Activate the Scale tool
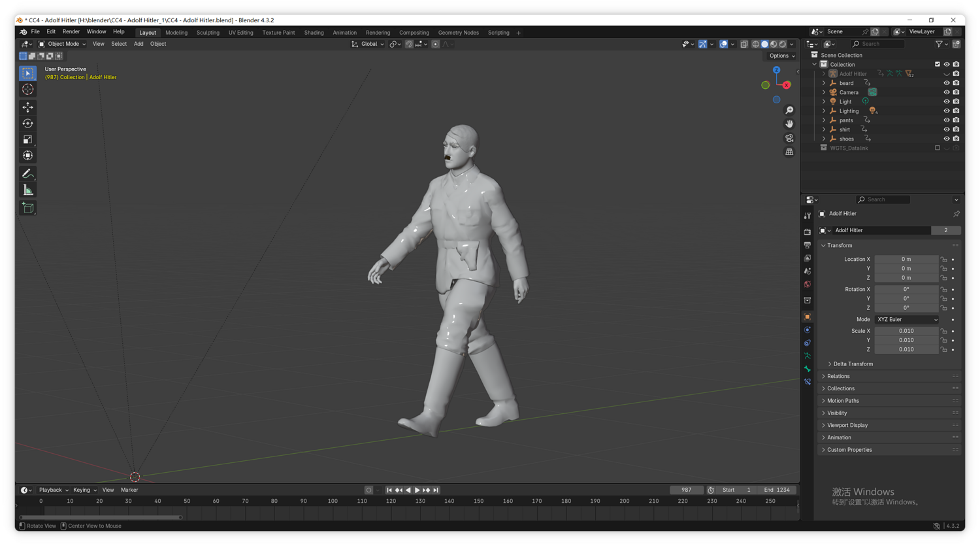 click(27, 139)
